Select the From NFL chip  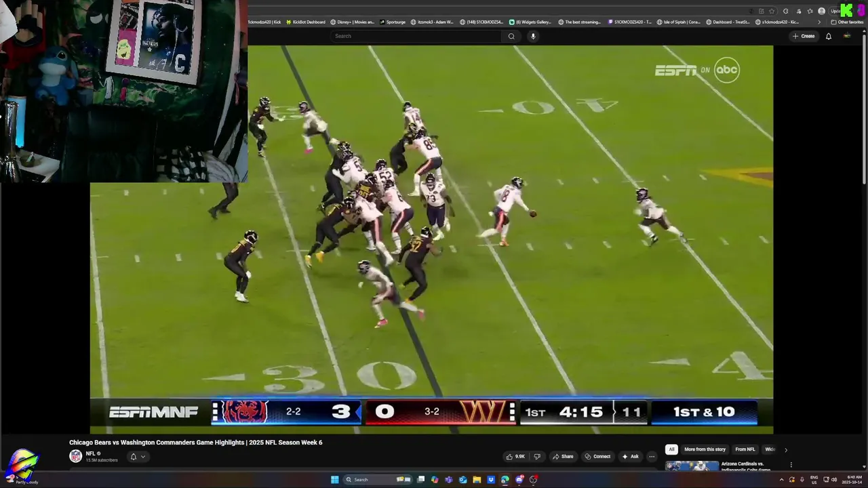(x=745, y=449)
